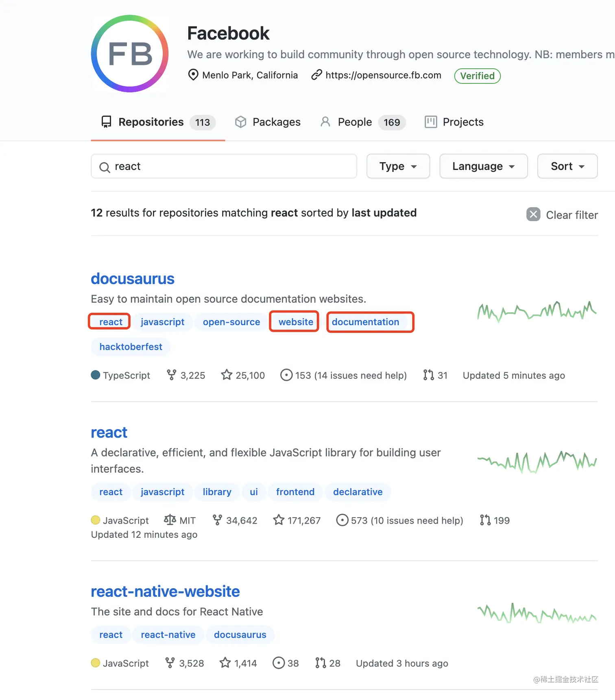615x700 pixels.
Task: Expand the Language filter dropdown
Action: click(483, 166)
